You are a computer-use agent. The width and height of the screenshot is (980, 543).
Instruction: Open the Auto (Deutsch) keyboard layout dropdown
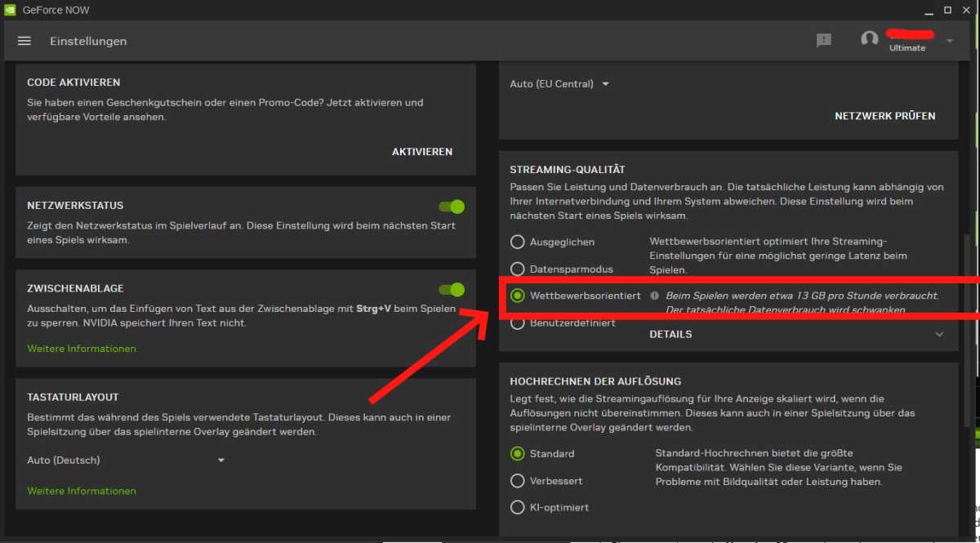pyautogui.click(x=126, y=461)
